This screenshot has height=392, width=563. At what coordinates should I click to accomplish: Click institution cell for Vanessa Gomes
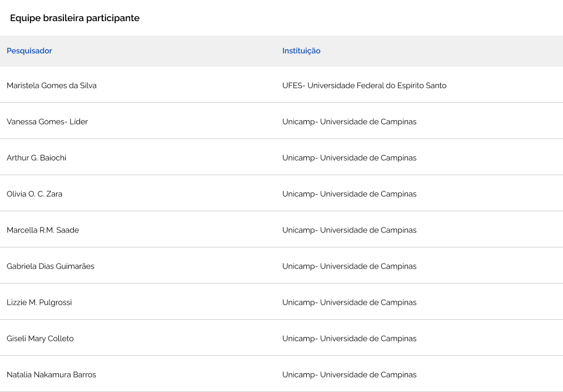[x=349, y=122]
